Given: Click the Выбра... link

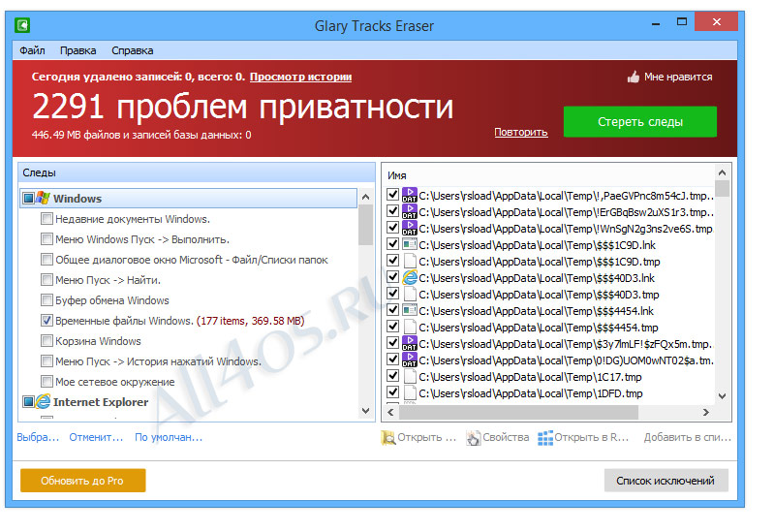Looking at the screenshot, I should [x=38, y=437].
